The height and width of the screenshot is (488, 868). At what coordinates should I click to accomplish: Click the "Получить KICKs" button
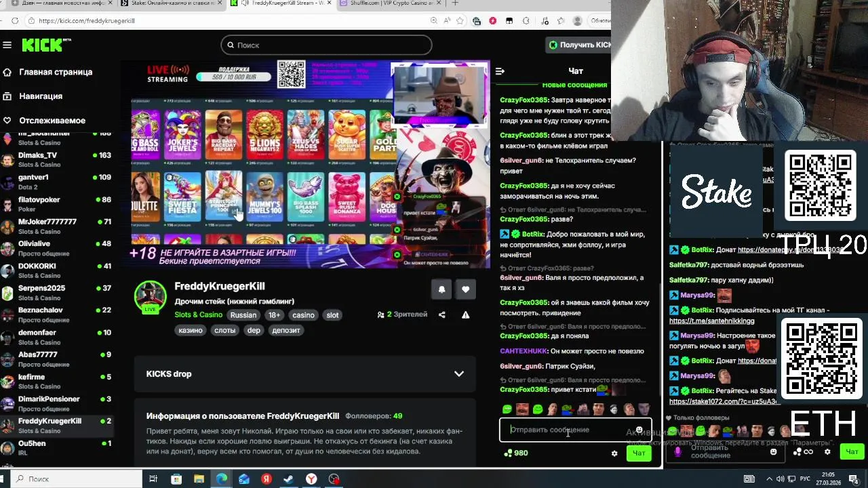tap(580, 45)
